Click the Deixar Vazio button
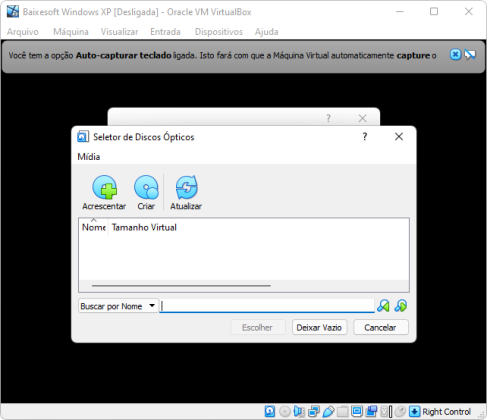Viewport: 487px width, 420px height. (x=319, y=328)
